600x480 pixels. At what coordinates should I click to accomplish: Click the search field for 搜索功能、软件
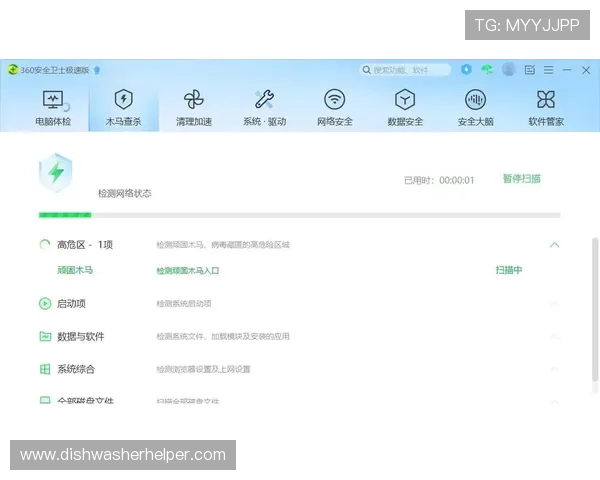tap(405, 70)
